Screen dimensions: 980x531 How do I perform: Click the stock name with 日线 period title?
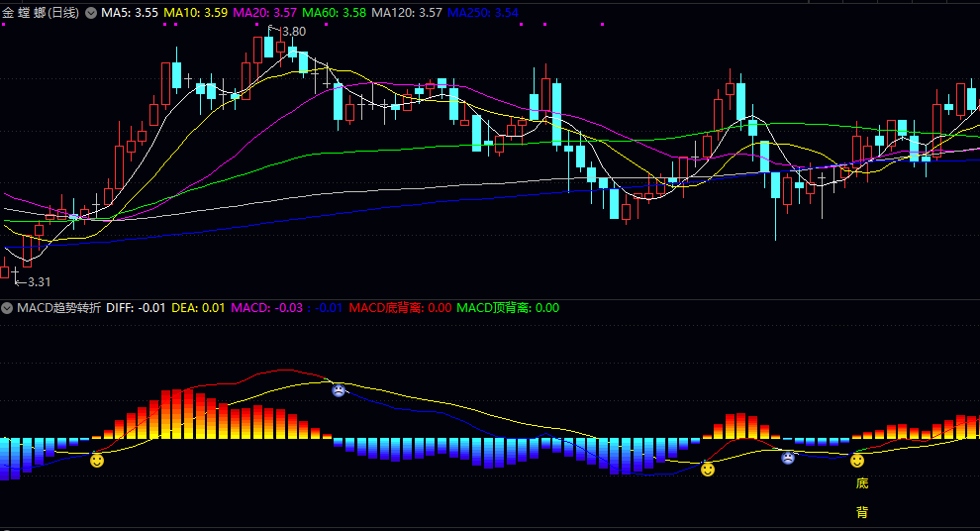(x=41, y=13)
